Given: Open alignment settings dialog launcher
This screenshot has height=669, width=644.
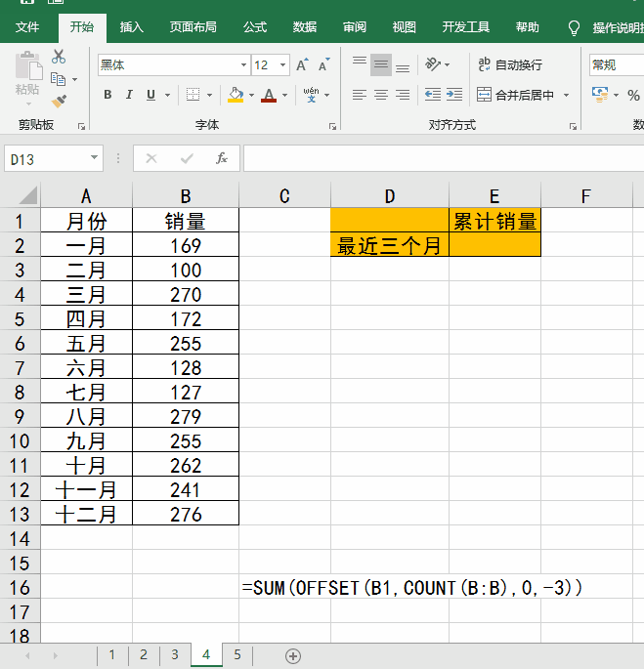Looking at the screenshot, I should point(573,126).
